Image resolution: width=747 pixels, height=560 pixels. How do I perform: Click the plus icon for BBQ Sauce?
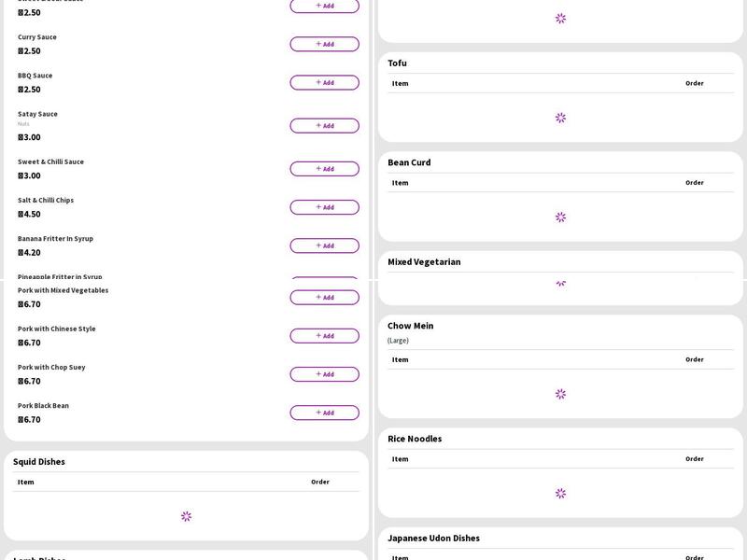[x=318, y=82]
